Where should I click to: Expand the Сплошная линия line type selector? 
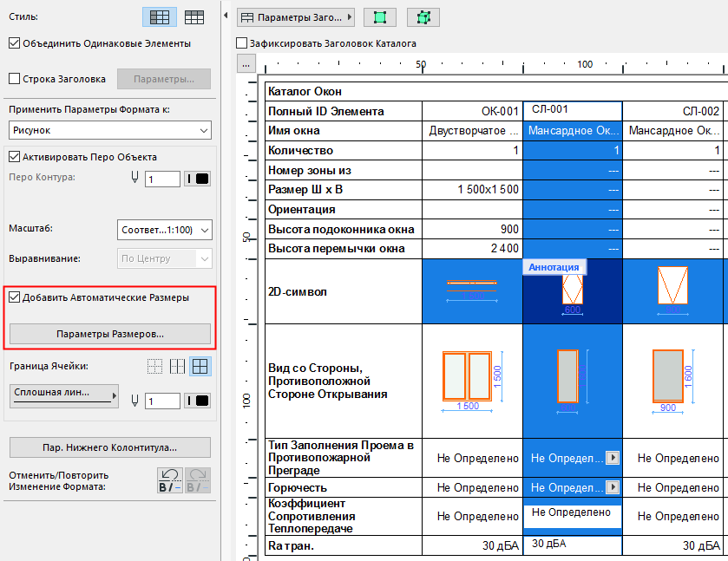[65, 396]
